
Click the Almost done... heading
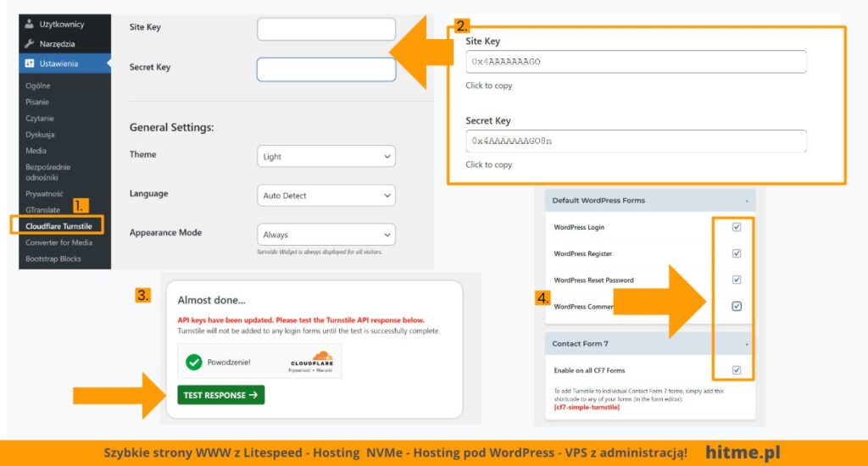[211, 300]
